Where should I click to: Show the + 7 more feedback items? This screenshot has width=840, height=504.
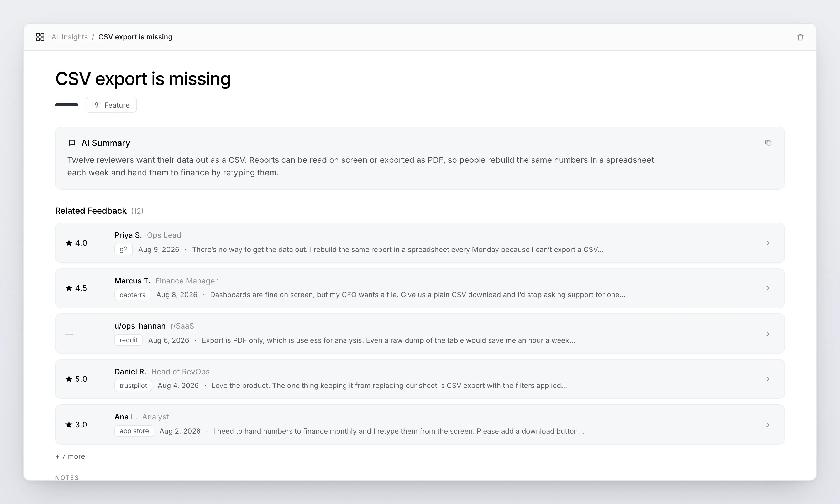tap(70, 456)
